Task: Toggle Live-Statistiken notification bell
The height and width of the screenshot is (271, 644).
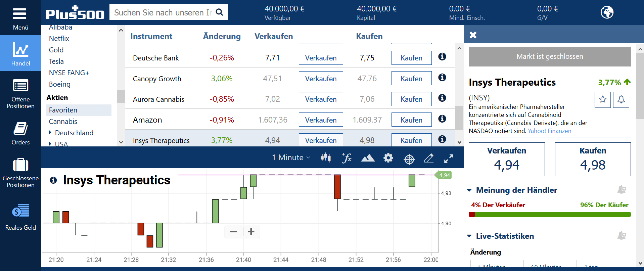Action: [622, 236]
